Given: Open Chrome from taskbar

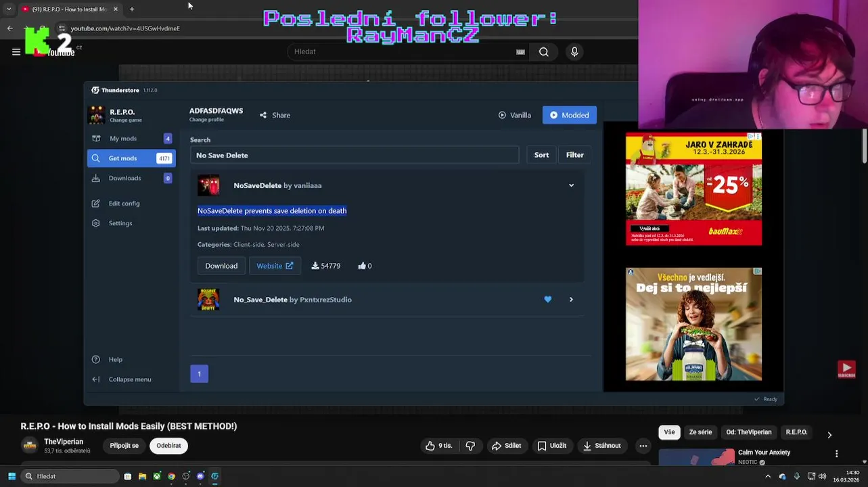Looking at the screenshot, I should (x=171, y=476).
